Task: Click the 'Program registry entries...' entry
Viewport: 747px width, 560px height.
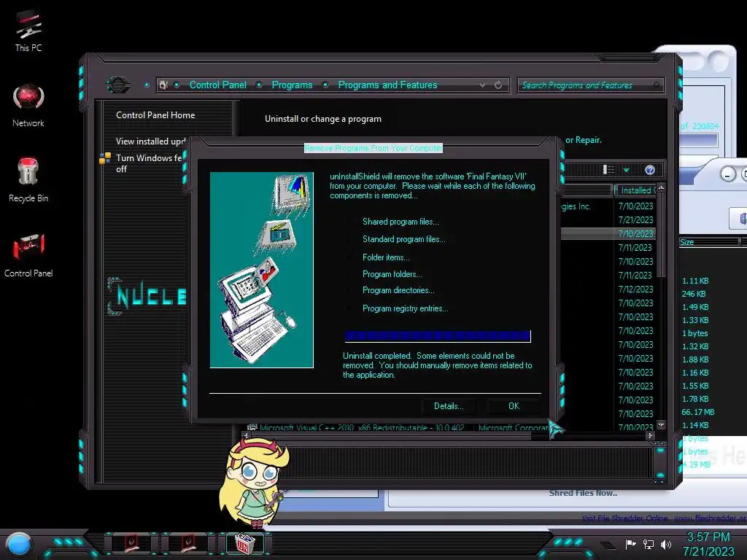Action: pos(406,308)
